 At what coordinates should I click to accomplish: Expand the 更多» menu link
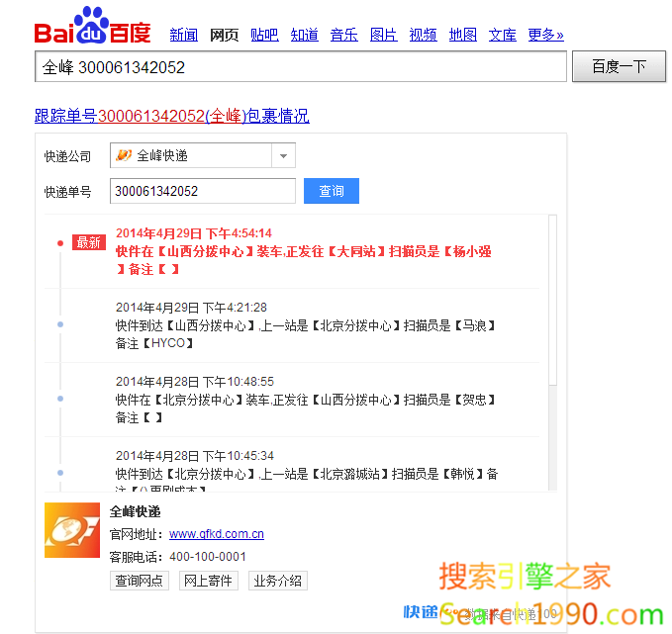click(545, 35)
